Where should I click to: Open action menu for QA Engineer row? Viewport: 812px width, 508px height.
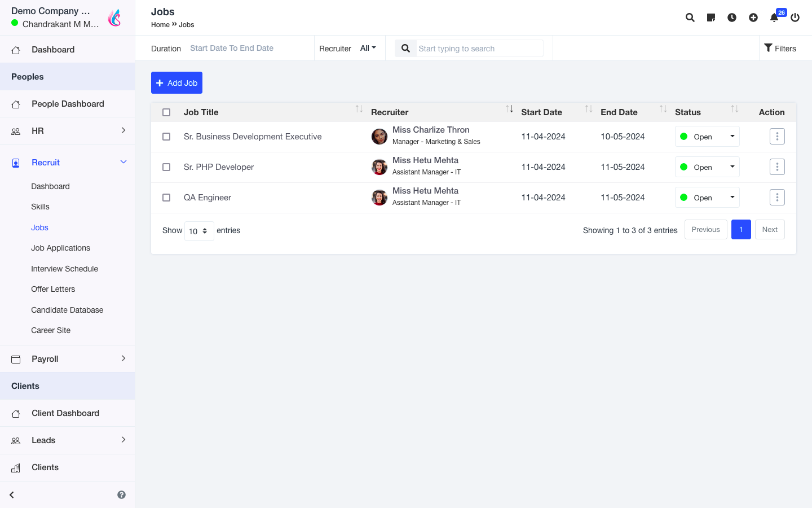pos(777,198)
